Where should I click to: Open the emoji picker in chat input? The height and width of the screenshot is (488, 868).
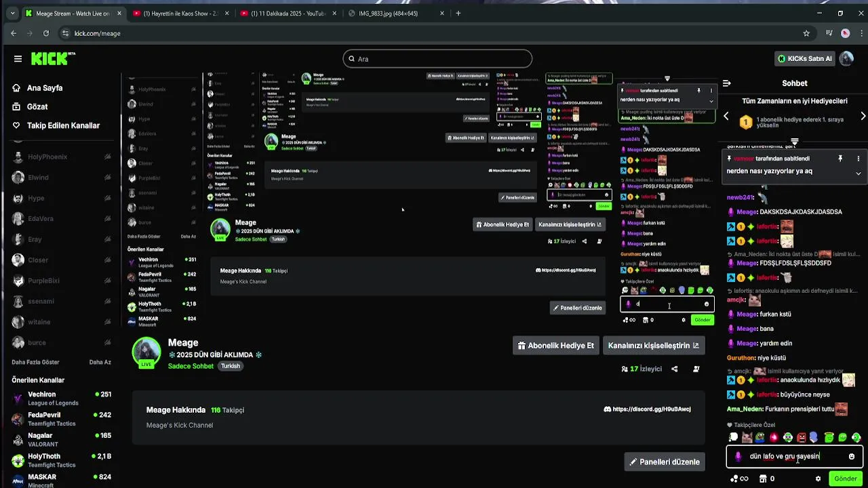click(x=852, y=456)
